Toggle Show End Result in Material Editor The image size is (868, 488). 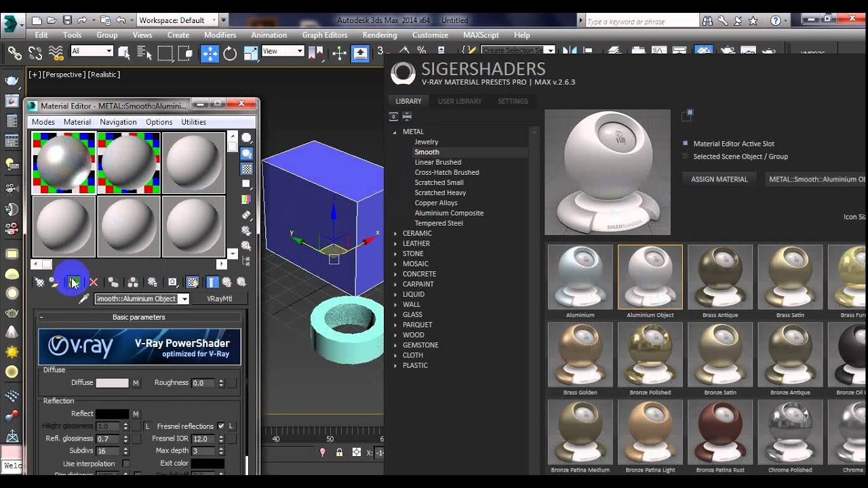click(x=212, y=282)
